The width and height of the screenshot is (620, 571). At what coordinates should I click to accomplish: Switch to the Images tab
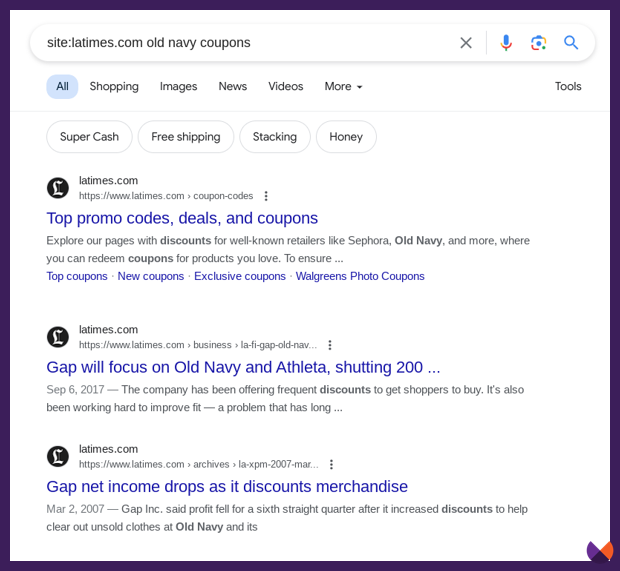tap(178, 87)
